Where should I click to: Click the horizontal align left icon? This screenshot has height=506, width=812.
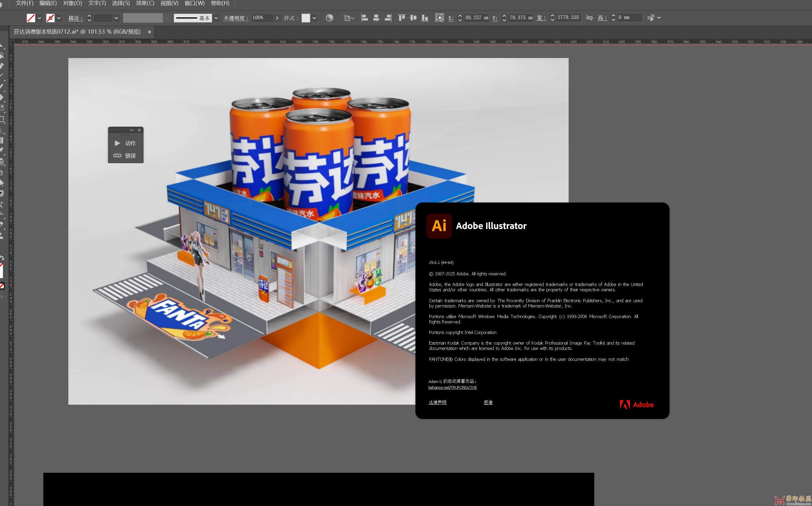pos(364,18)
